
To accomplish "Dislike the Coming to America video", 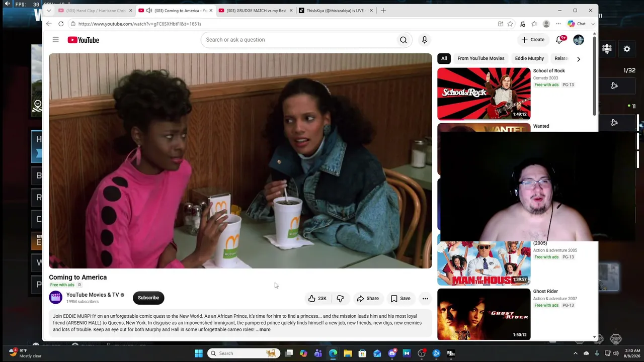I will (340, 298).
